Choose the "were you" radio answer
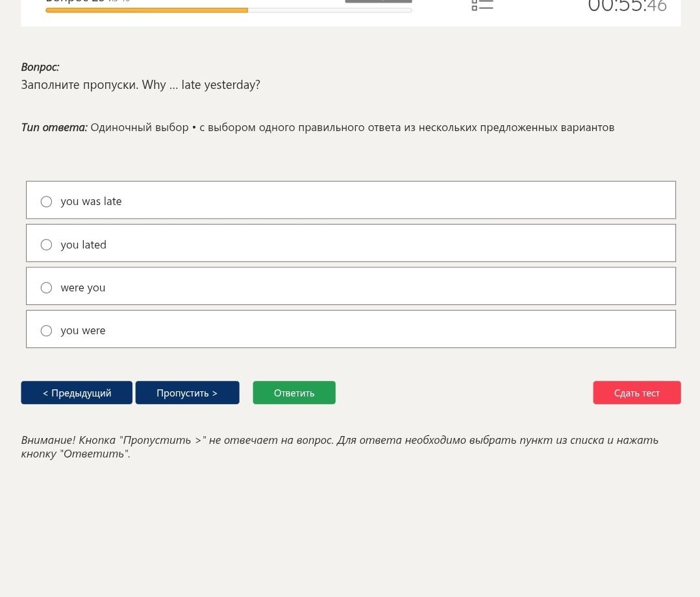Screen dimensions: 700x597 coord(47,287)
